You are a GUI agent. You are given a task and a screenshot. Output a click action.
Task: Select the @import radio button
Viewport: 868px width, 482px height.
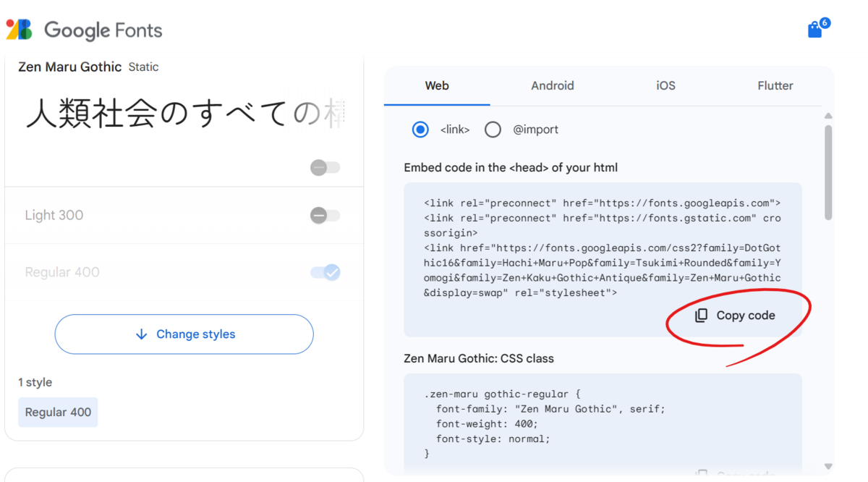tap(493, 130)
